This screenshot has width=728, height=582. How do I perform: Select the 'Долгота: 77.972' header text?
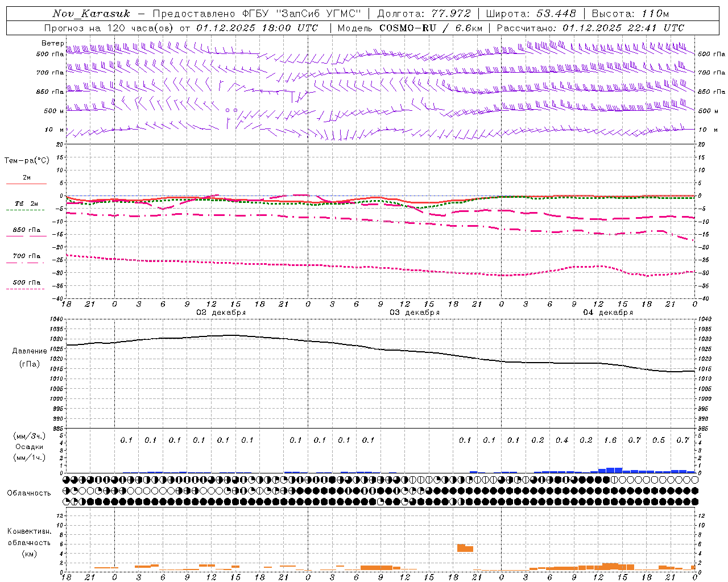(424, 14)
